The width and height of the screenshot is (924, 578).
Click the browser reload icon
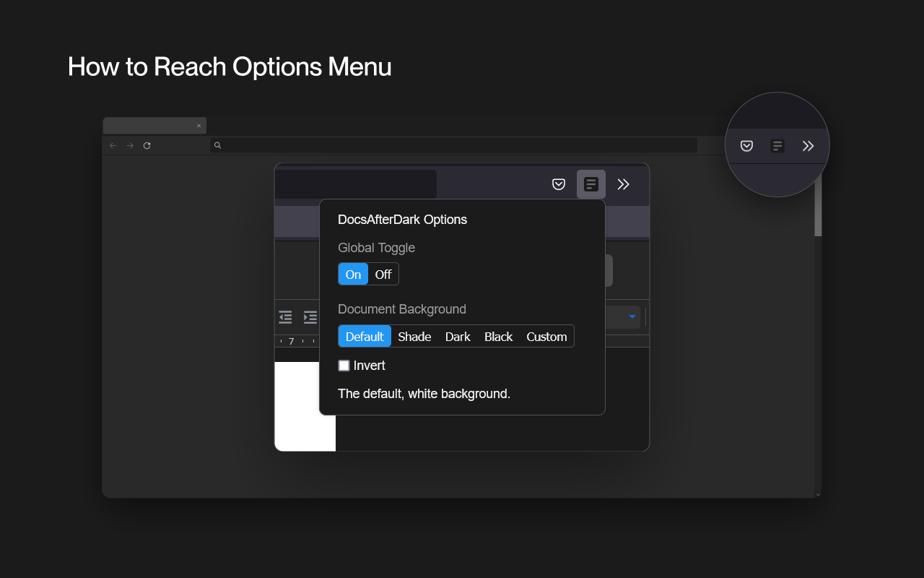click(147, 145)
